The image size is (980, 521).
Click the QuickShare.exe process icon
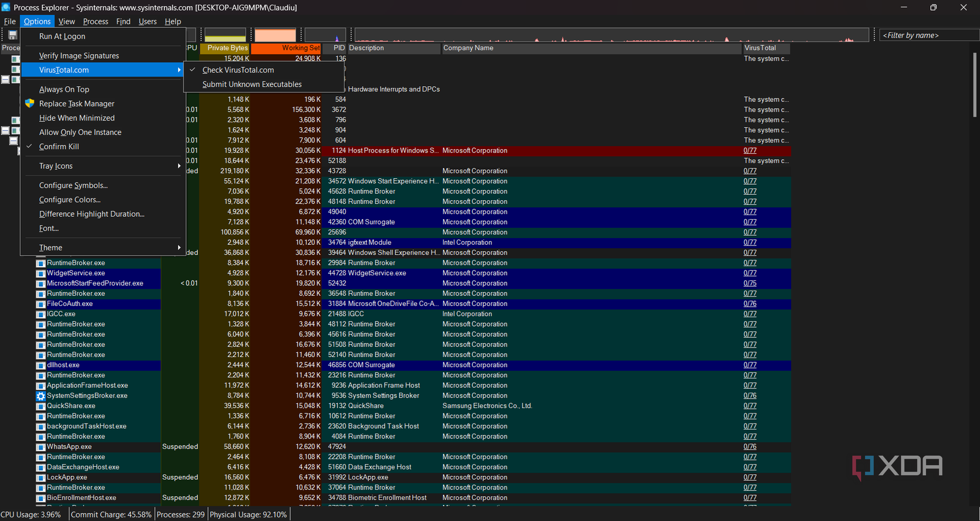[40, 406]
